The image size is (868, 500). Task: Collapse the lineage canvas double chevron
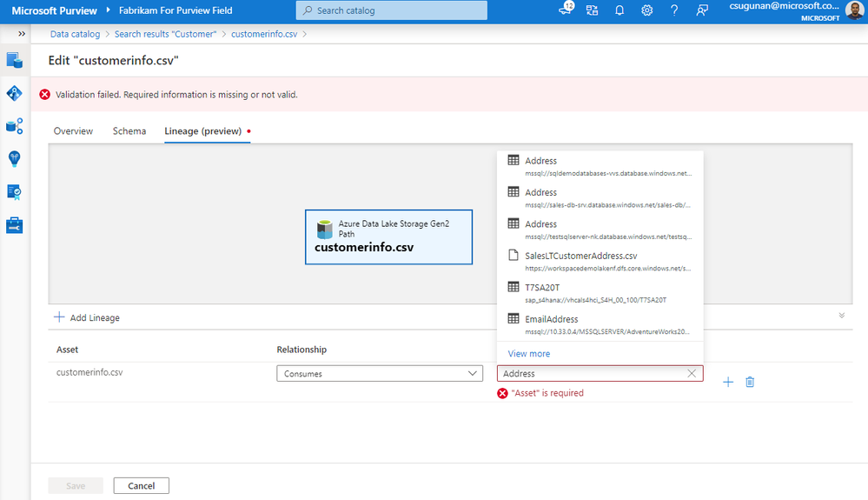coord(841,315)
